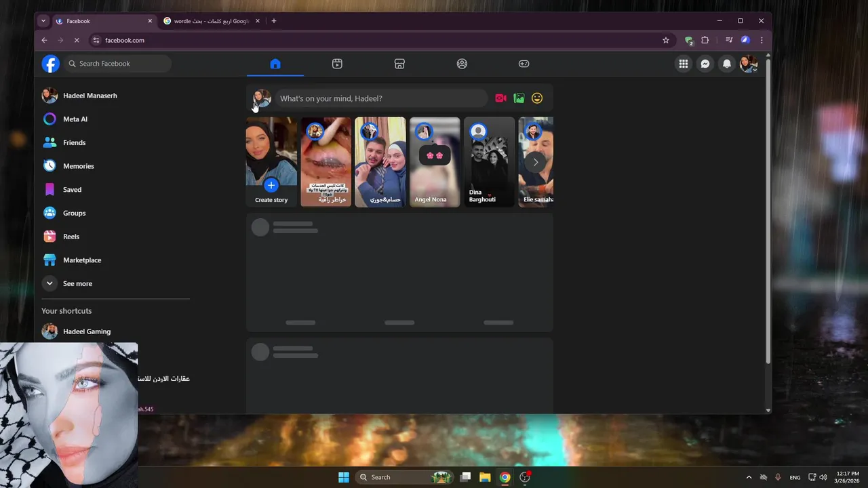Open the خواطر راقية story
The height and width of the screenshot is (488, 868).
point(326,162)
